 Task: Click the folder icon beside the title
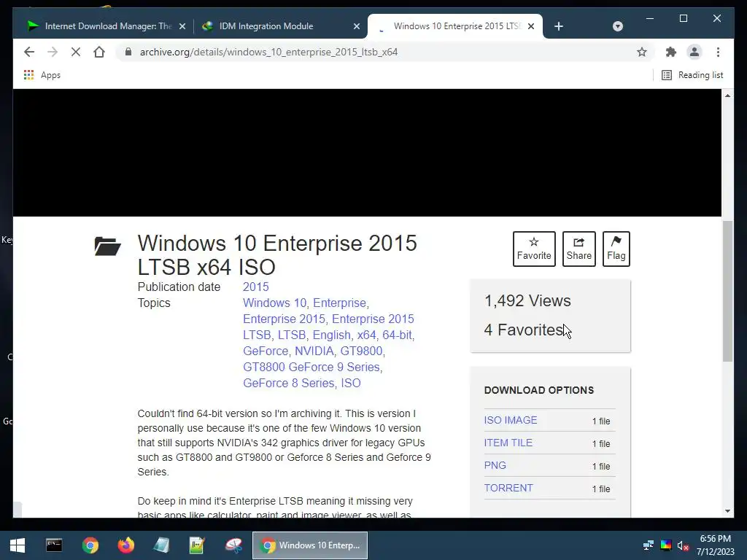click(107, 246)
